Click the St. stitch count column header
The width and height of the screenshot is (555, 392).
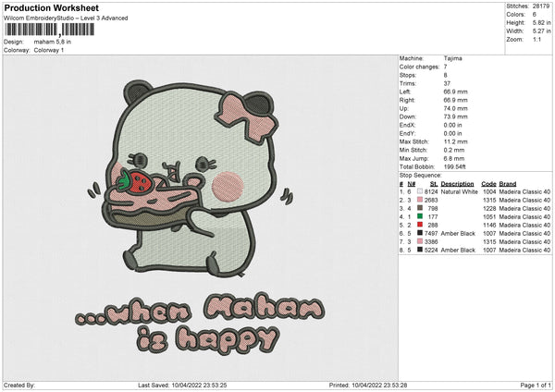tap(433, 184)
